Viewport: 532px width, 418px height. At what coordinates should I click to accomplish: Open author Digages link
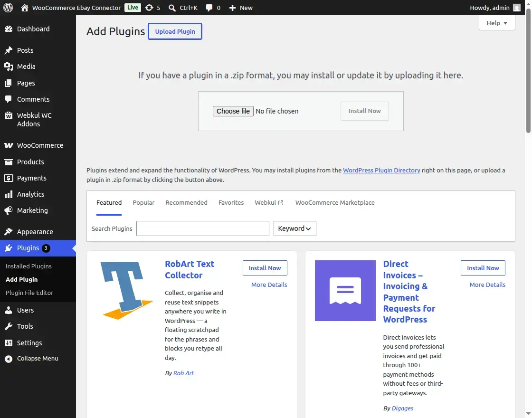click(x=402, y=408)
